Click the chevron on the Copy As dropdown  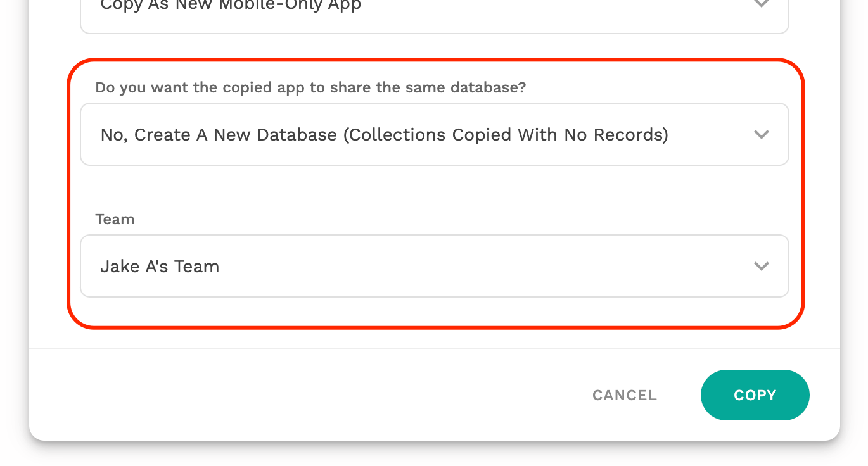(x=761, y=4)
